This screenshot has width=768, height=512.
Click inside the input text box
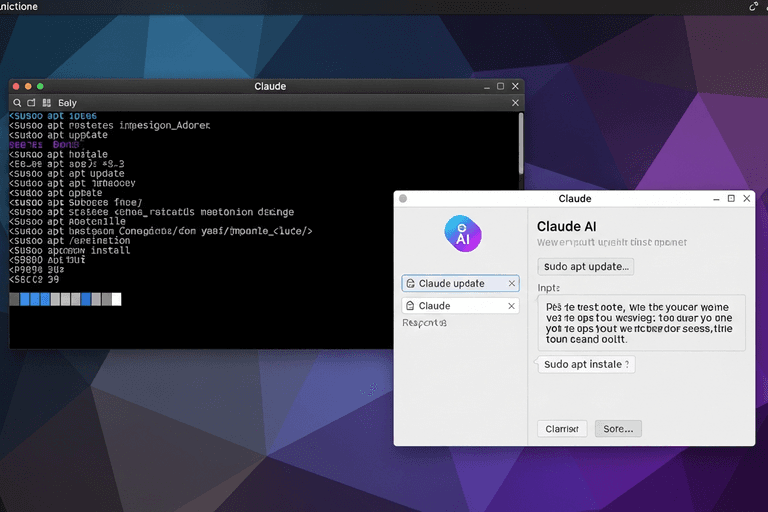641,323
